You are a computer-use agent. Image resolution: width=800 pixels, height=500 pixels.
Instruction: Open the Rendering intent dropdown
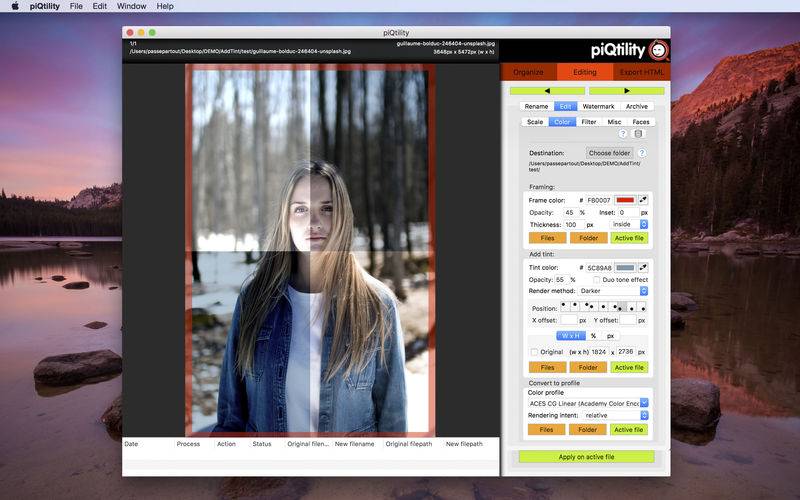pos(615,415)
